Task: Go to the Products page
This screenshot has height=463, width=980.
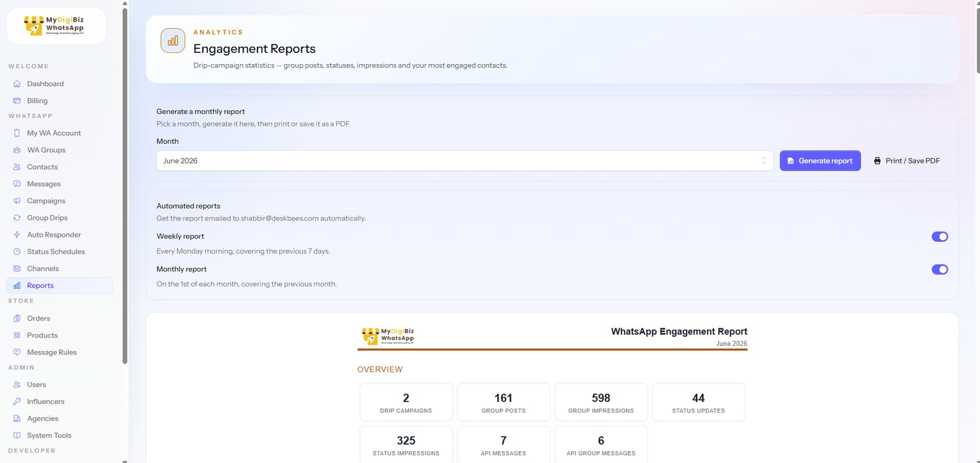Action: coord(59,335)
